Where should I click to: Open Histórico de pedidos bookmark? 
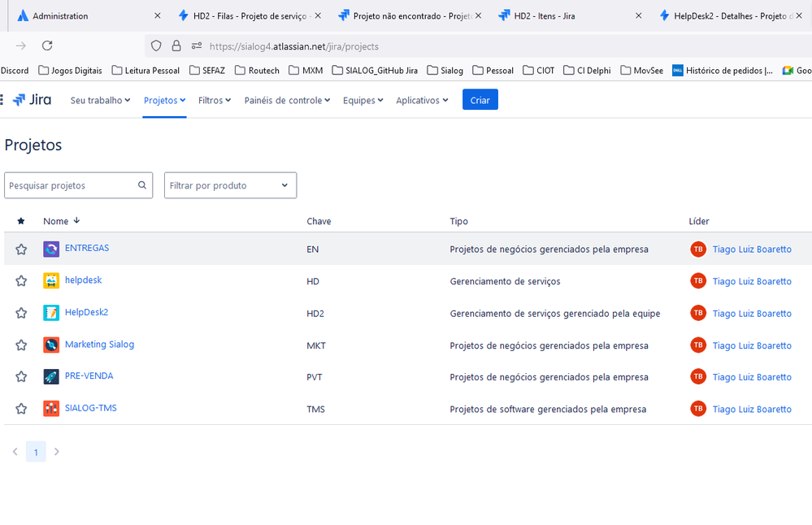pos(723,71)
